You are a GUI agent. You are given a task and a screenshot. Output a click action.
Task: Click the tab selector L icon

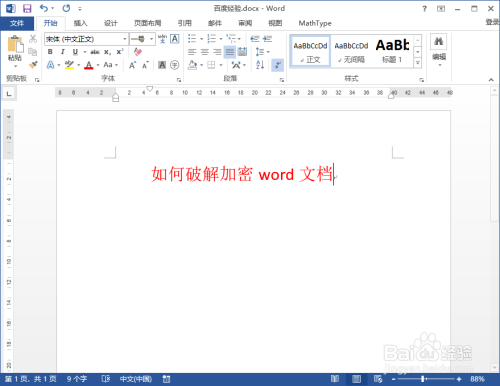9,93
